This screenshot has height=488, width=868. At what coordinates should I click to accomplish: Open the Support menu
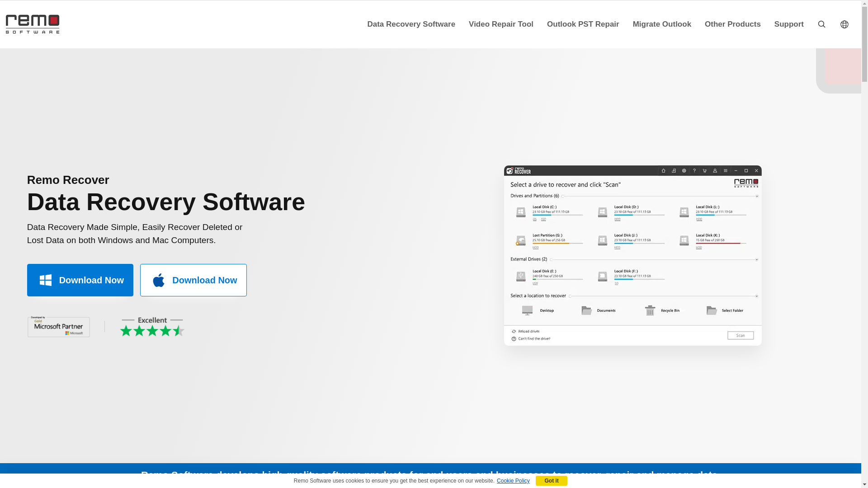point(789,24)
